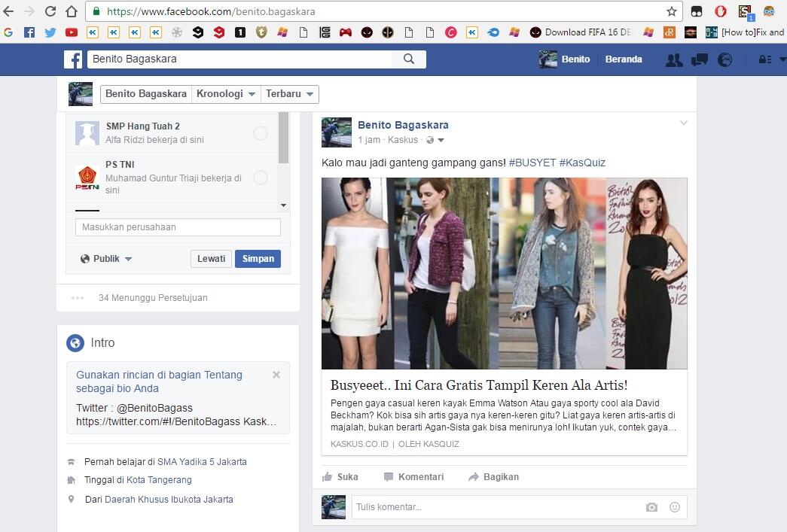This screenshot has width=787, height=532.
Task: Dismiss the Gunakan rincian bio suggestion
Action: [276, 375]
